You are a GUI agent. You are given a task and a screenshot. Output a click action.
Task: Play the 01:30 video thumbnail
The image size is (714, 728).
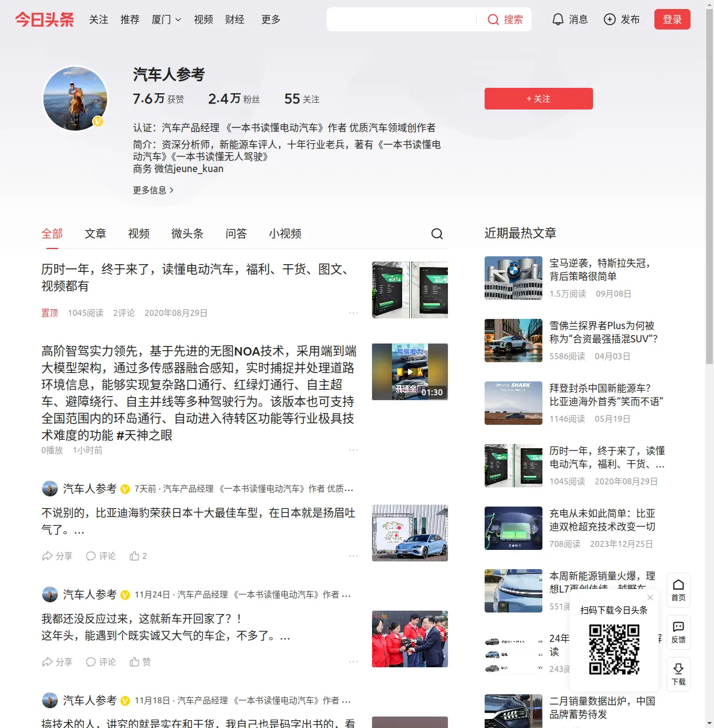410,372
